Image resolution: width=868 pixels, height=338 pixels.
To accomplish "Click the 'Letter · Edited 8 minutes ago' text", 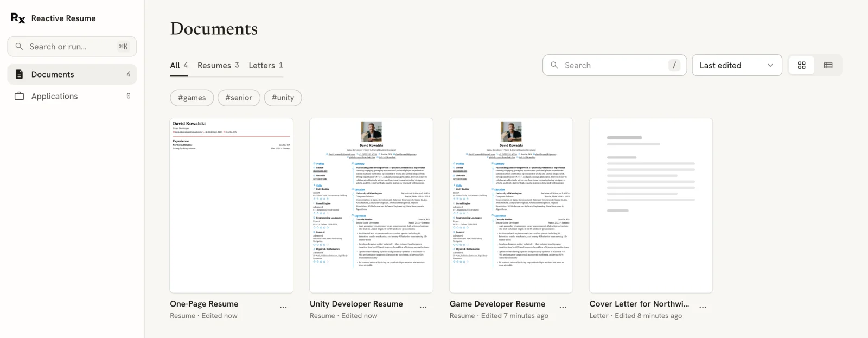I will point(636,316).
